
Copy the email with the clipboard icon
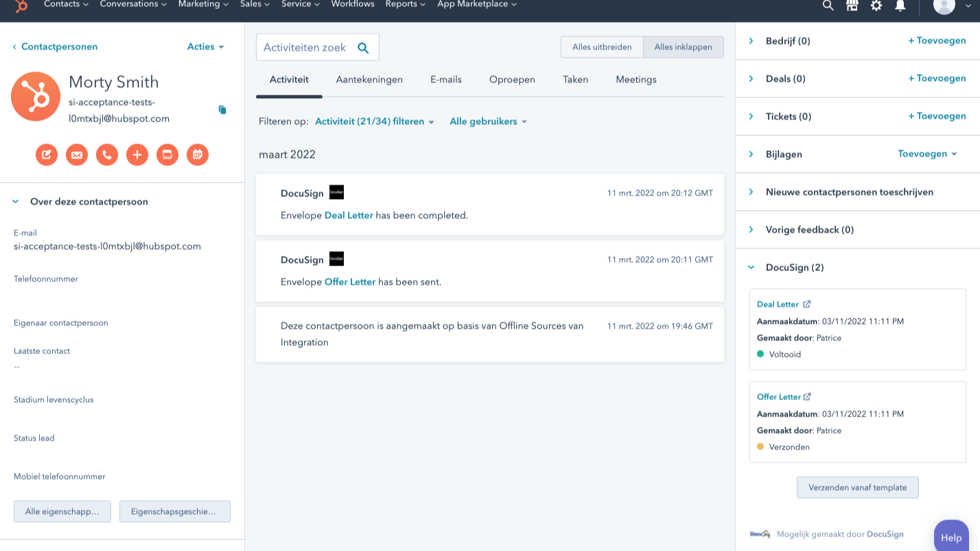tap(222, 109)
